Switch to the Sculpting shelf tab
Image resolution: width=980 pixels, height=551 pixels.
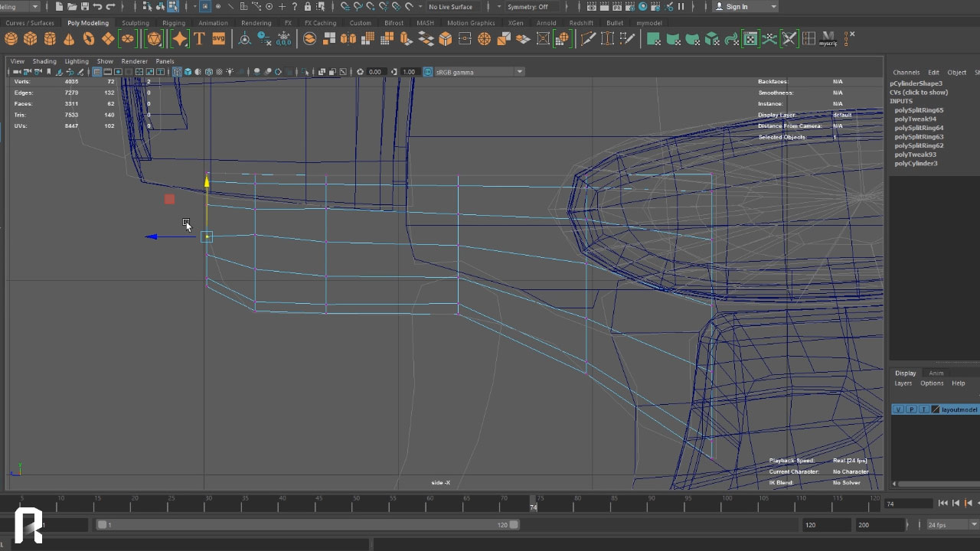[x=136, y=23]
